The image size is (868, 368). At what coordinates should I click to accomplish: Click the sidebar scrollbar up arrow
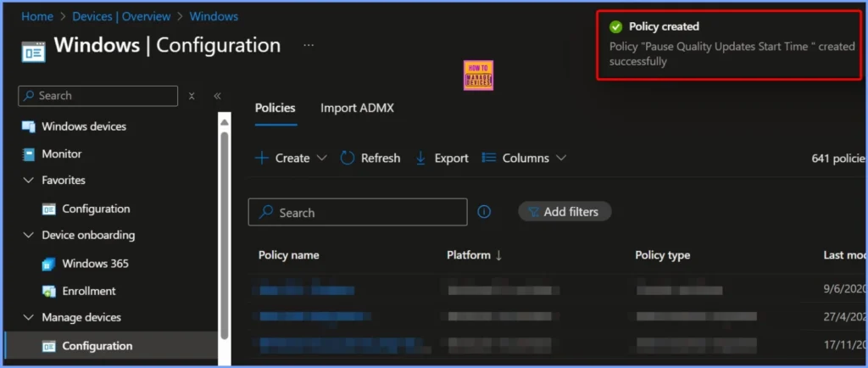(224, 122)
